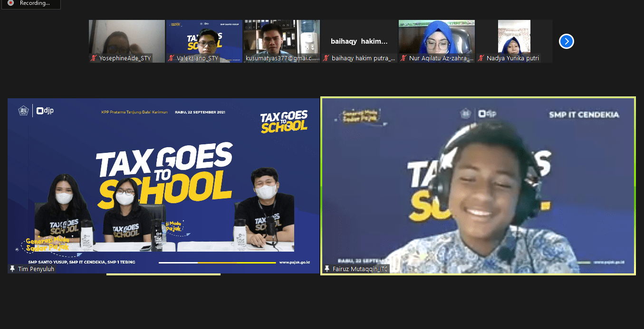Click muted mic icon for Nur Aqilatu Az-zahra

(x=404, y=58)
